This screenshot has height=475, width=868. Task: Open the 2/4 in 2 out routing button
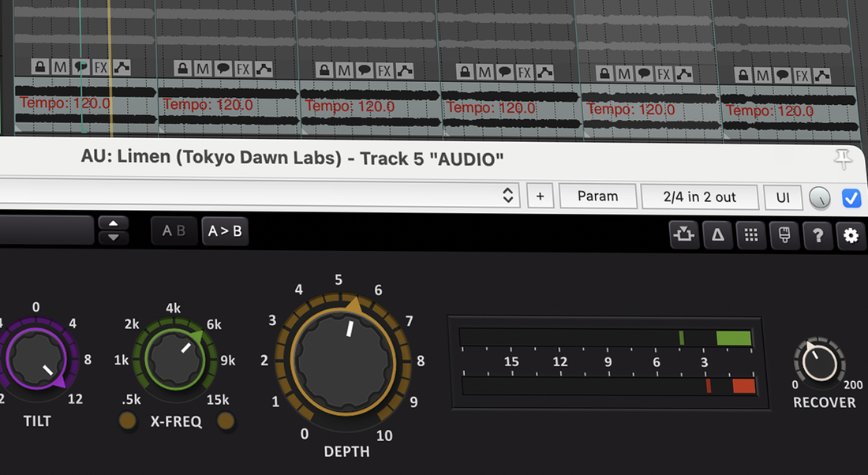(700, 197)
